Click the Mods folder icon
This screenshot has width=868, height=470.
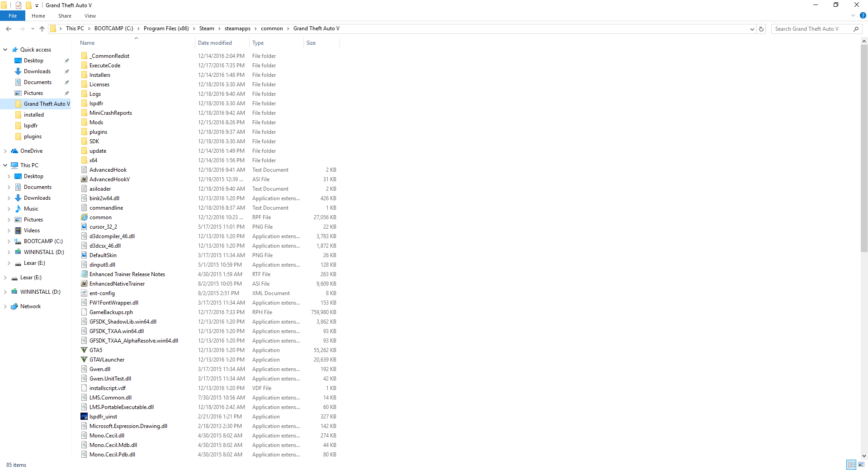[84, 122]
